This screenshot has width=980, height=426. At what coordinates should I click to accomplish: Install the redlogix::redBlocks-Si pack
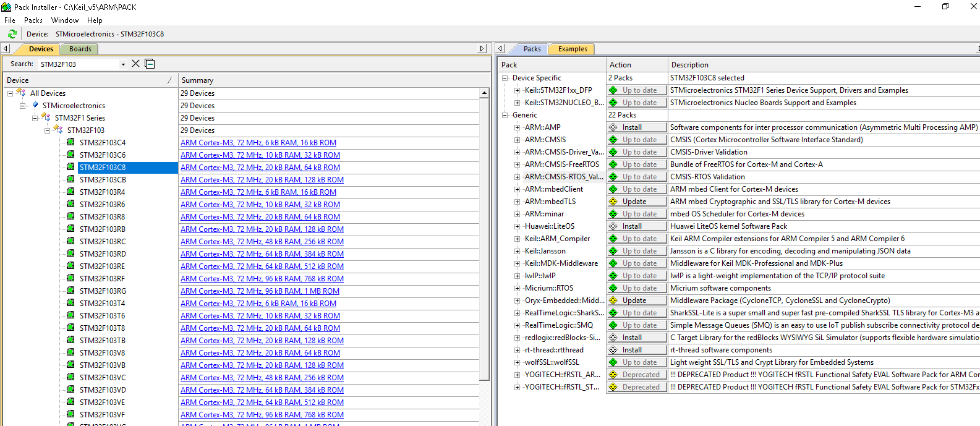point(637,338)
